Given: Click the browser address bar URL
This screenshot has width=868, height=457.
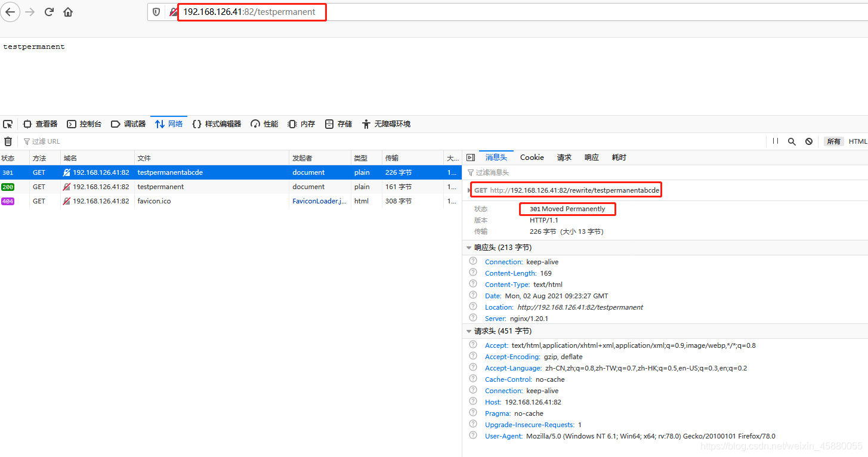Looking at the screenshot, I should point(249,12).
